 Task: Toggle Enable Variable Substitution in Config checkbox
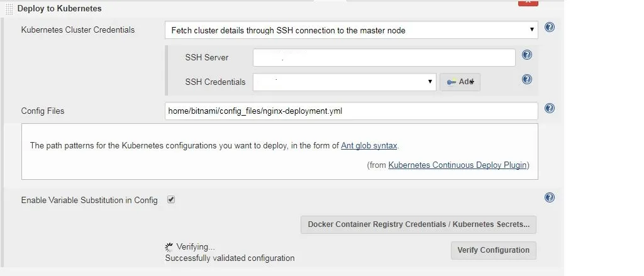click(x=171, y=199)
